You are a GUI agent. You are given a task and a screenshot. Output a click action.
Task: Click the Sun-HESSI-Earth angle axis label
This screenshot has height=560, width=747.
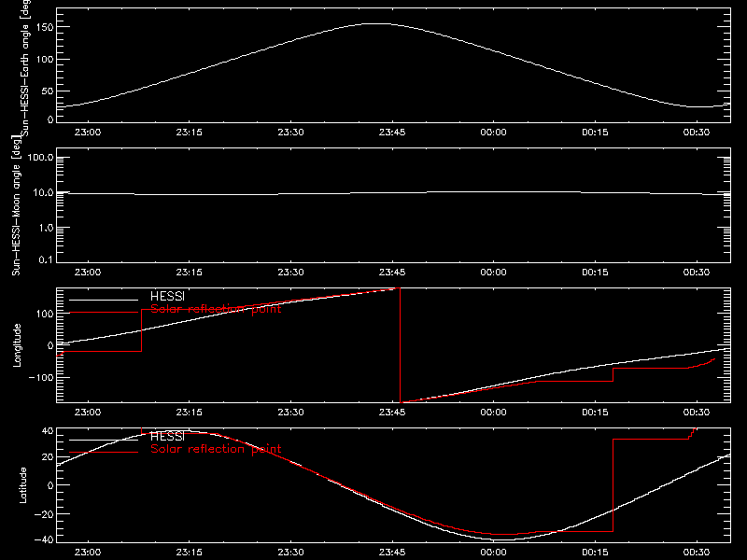[25, 66]
